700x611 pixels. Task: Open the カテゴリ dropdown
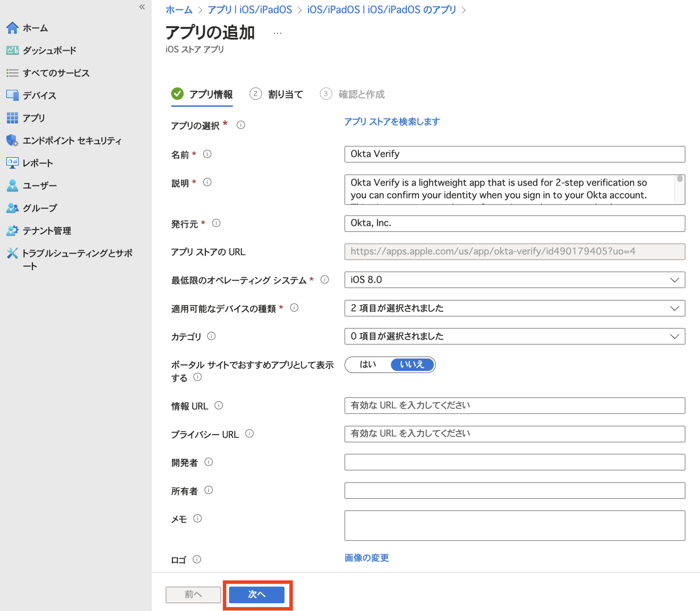514,336
